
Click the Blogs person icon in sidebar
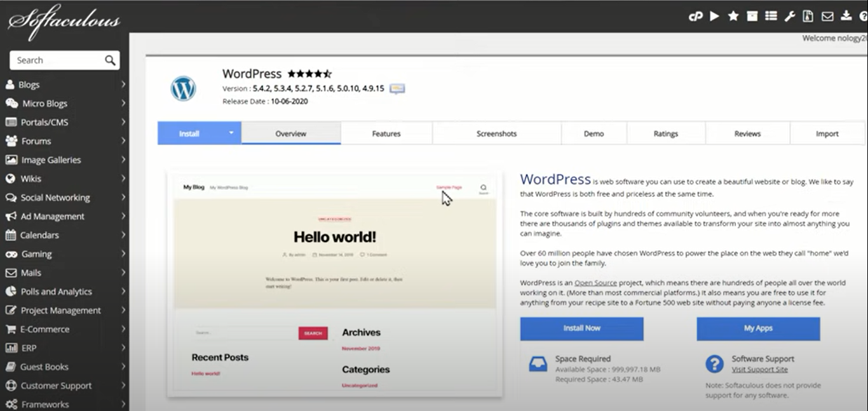[x=10, y=84]
